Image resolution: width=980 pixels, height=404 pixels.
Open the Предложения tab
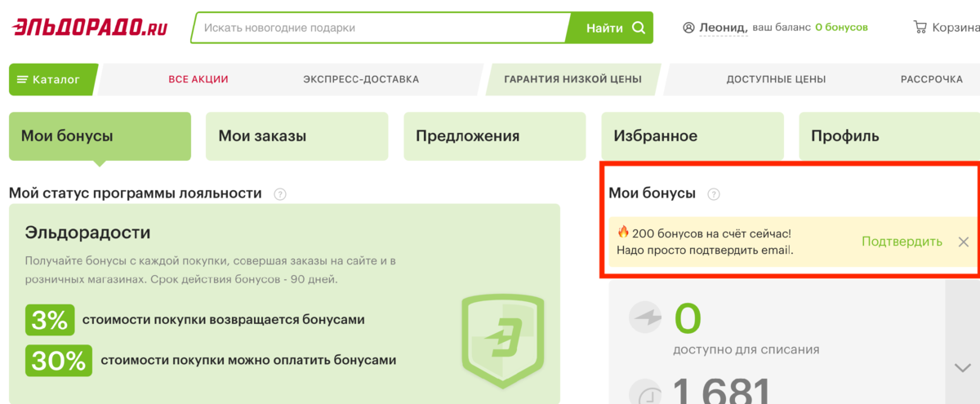click(495, 136)
